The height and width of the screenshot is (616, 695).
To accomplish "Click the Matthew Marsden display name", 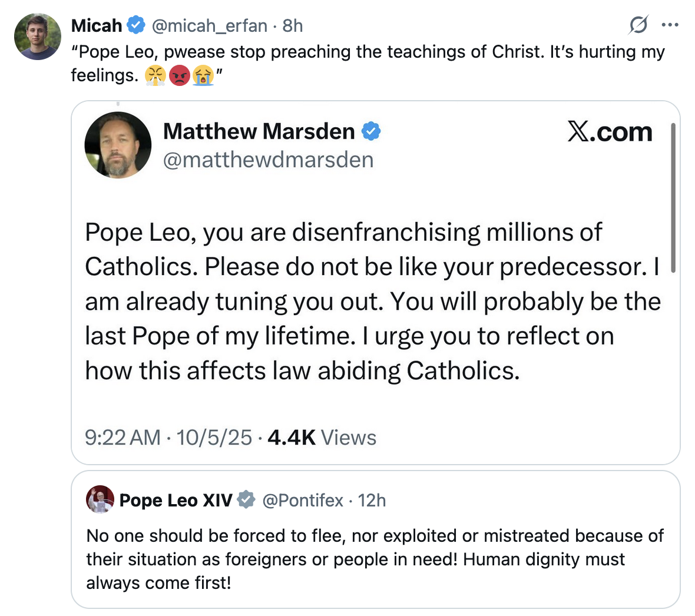I will (x=259, y=131).
